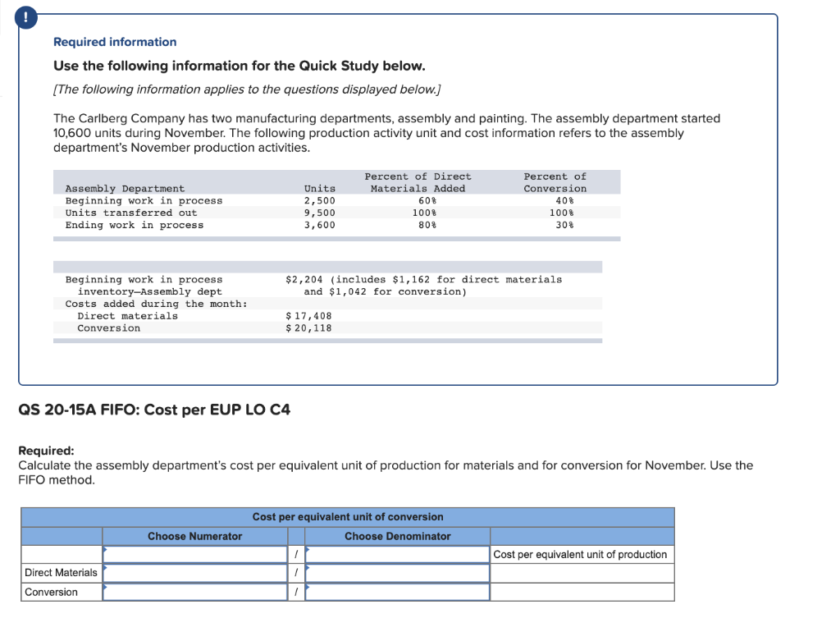
Task: Click the triangle marker on Conversion denominator cell
Action: pyautogui.click(x=308, y=586)
